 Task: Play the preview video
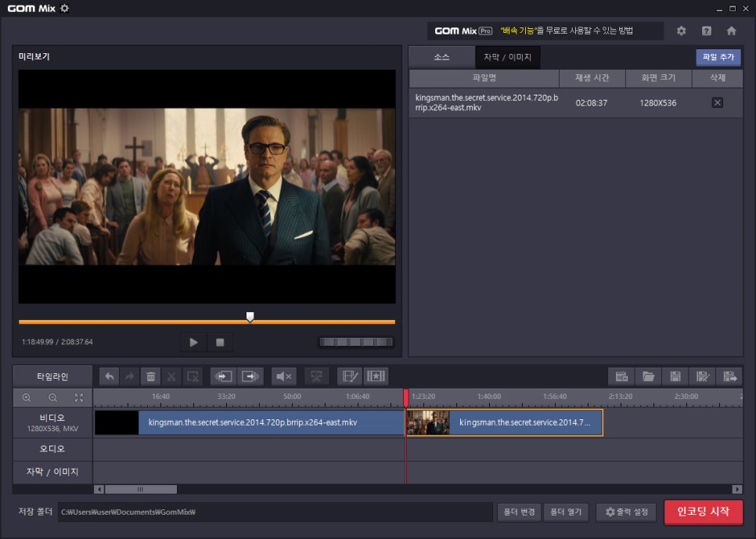coord(193,343)
